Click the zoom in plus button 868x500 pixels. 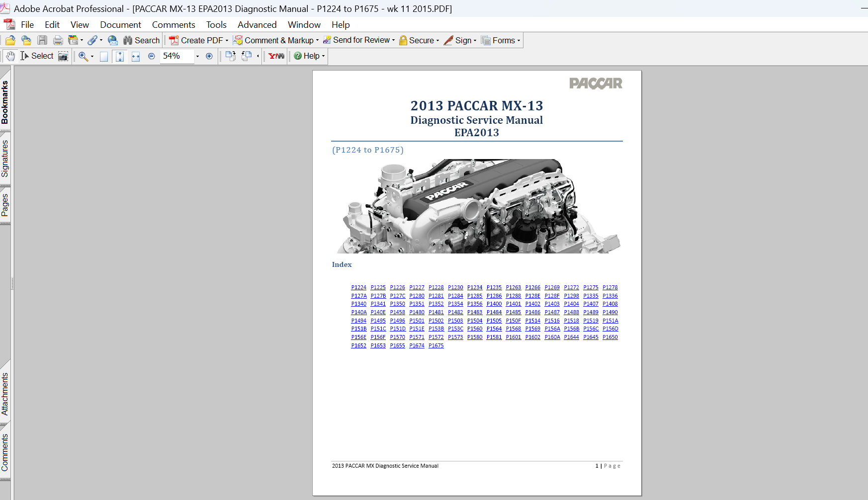pyautogui.click(x=209, y=56)
